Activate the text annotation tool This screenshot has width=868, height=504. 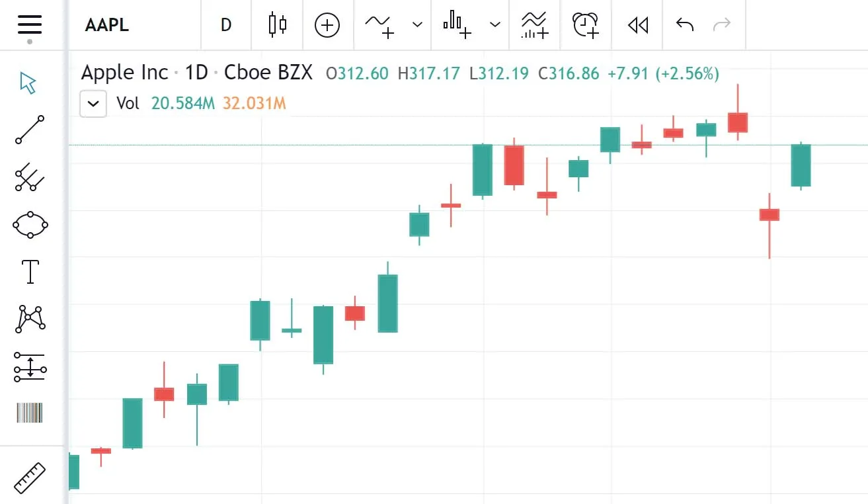tap(30, 272)
